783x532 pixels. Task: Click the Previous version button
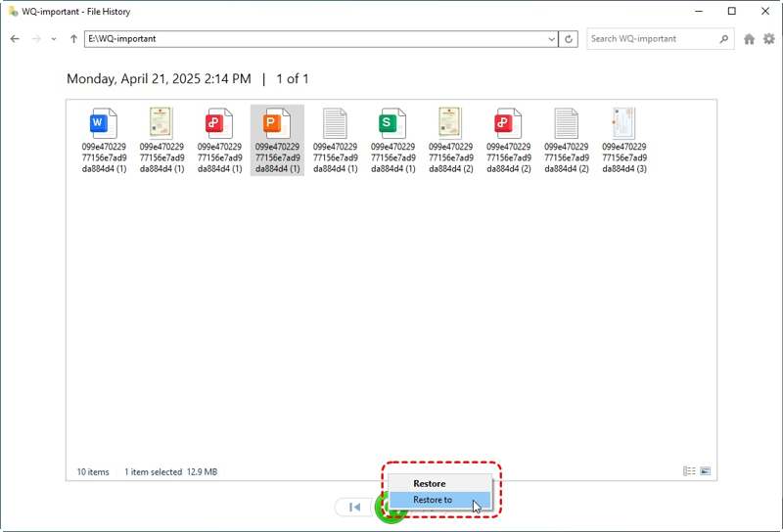(x=354, y=507)
